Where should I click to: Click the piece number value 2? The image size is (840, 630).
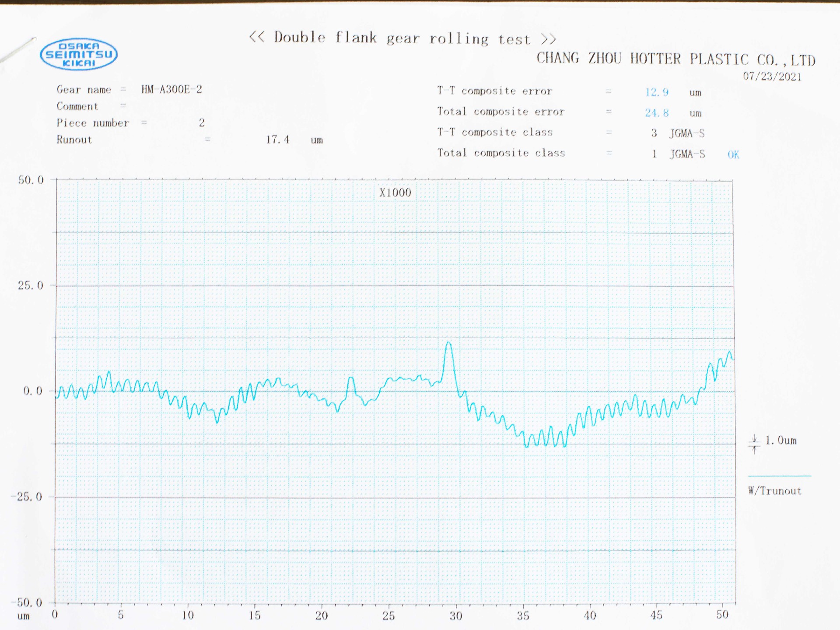202,122
